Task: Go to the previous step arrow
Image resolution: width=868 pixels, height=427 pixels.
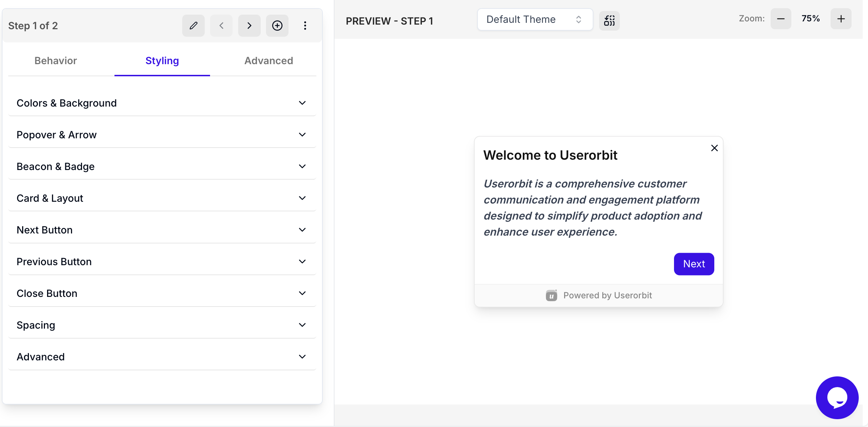Action: click(x=221, y=26)
